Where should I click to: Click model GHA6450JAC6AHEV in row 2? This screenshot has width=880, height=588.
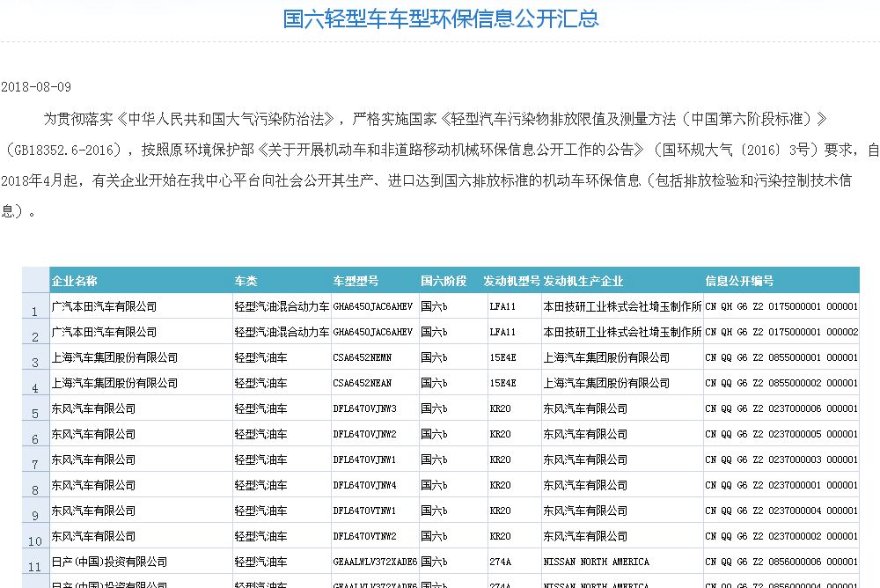pos(372,333)
